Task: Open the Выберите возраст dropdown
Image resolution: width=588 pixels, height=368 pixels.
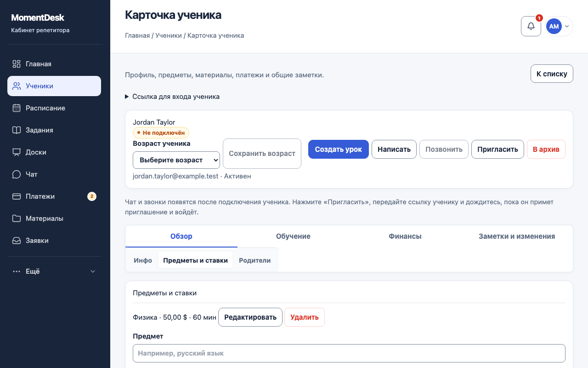Action: [176, 160]
